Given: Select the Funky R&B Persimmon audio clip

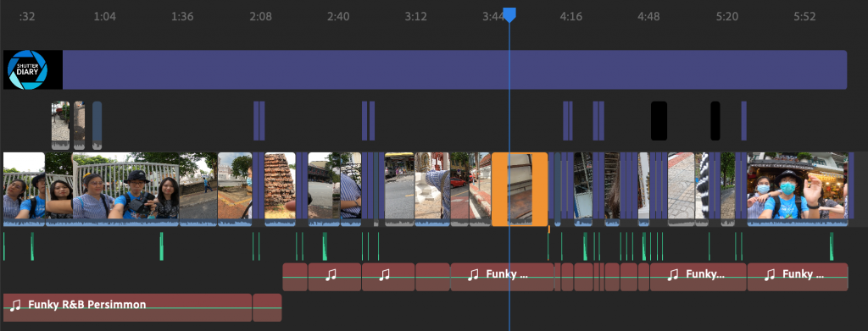Looking at the screenshot, I should pyautogui.click(x=127, y=307).
